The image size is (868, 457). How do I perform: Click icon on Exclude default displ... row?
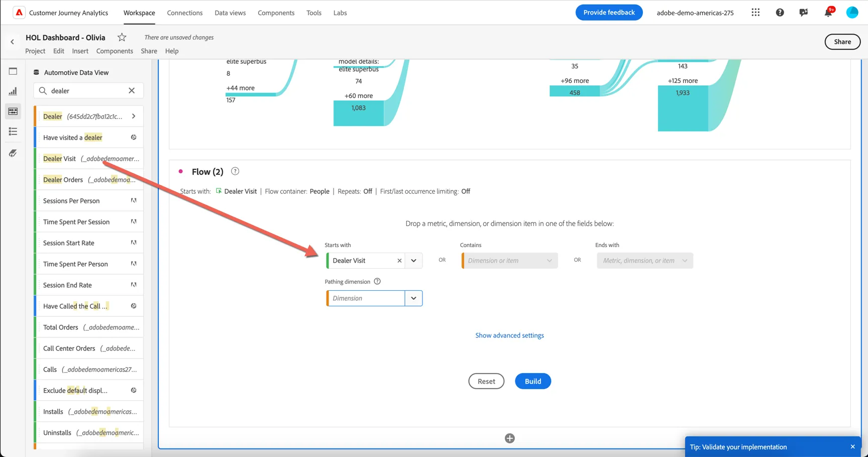tap(134, 390)
